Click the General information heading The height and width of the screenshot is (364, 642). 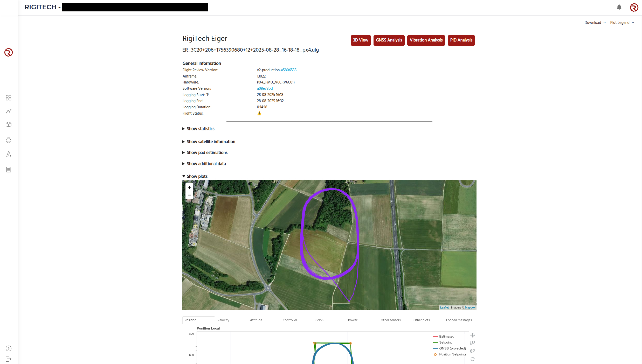(x=202, y=63)
